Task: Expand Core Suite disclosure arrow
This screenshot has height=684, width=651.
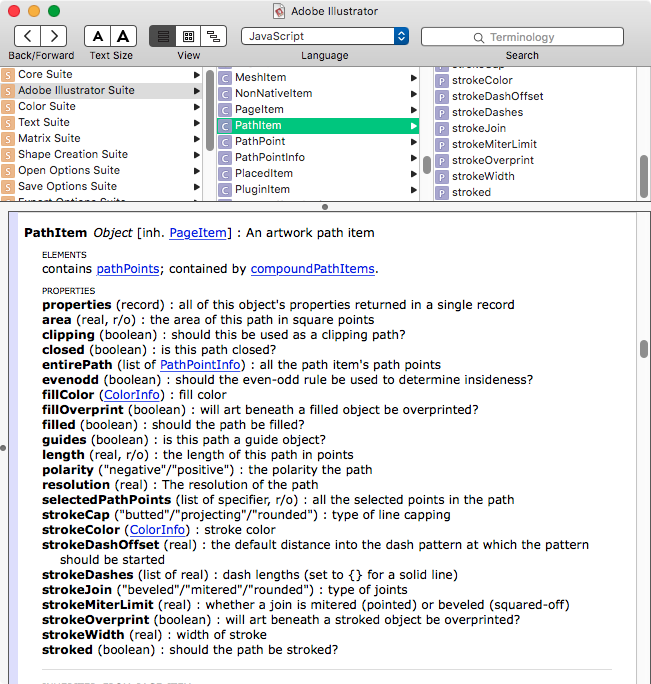Action: pos(197,75)
